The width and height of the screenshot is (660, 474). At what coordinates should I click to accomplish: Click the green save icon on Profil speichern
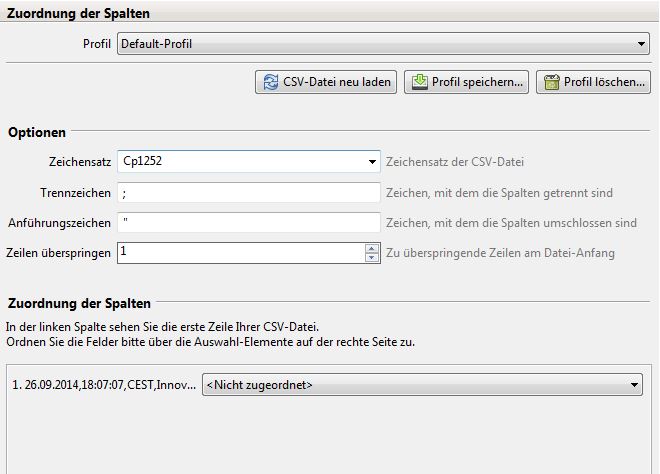click(x=418, y=82)
